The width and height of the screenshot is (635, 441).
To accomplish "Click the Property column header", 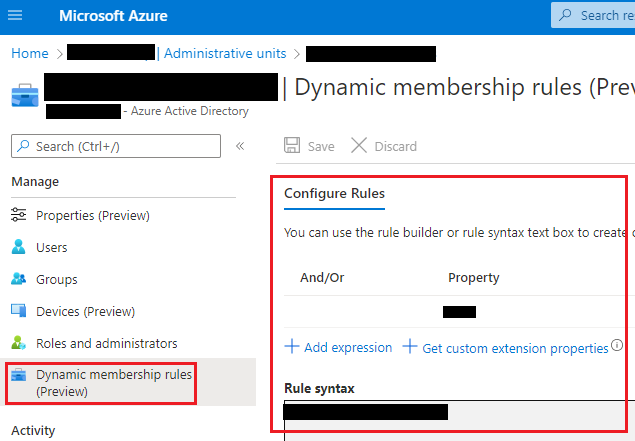I will pos(473,278).
